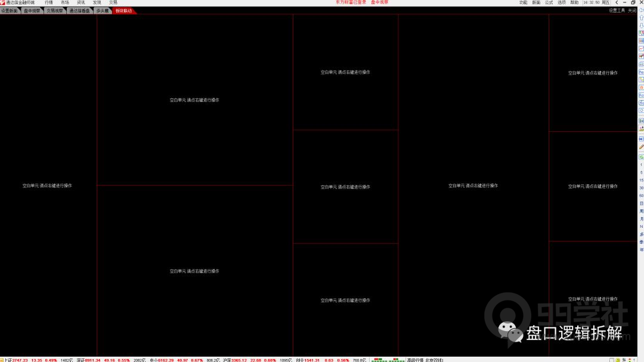Switch to the 多头鹰 tab

pyautogui.click(x=103, y=11)
